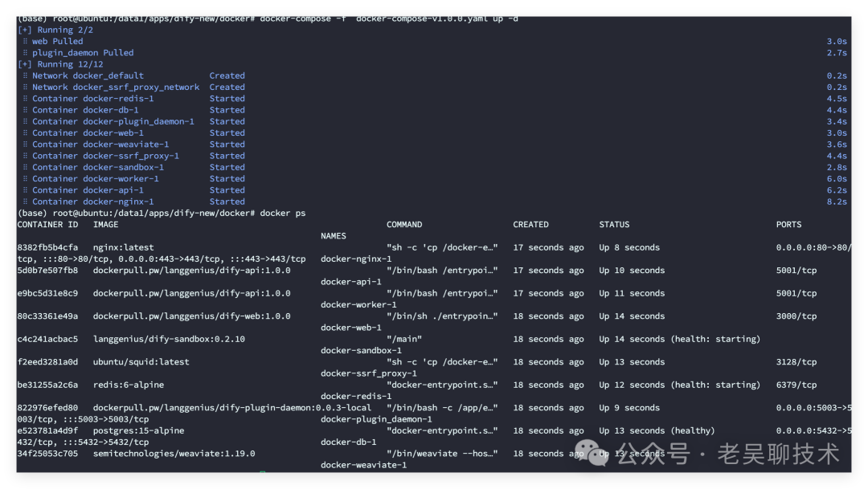The image size is (868, 489).
Task: Click container ID 34f25053c705
Action: 47,454
